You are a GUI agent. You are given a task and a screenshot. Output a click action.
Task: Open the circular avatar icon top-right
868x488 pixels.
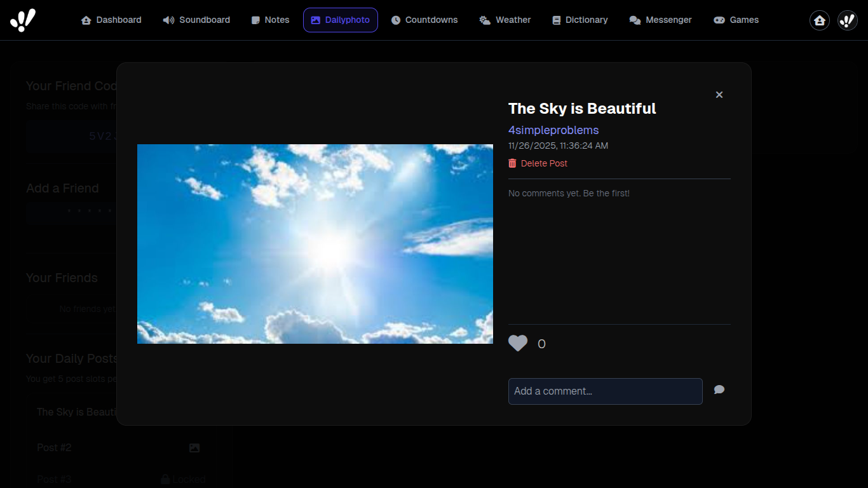[847, 20]
